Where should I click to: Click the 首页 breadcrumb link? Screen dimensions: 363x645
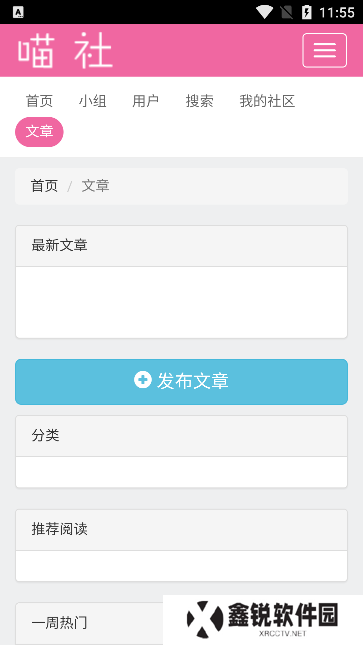(44, 186)
